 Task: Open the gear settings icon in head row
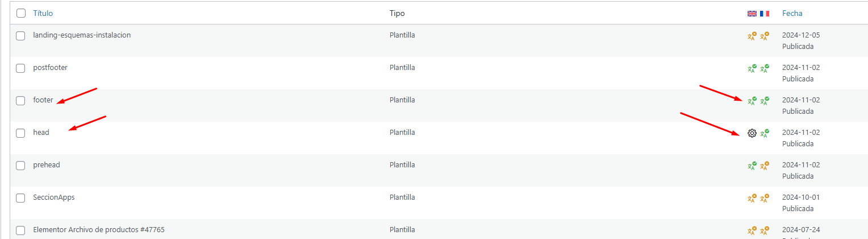click(752, 133)
